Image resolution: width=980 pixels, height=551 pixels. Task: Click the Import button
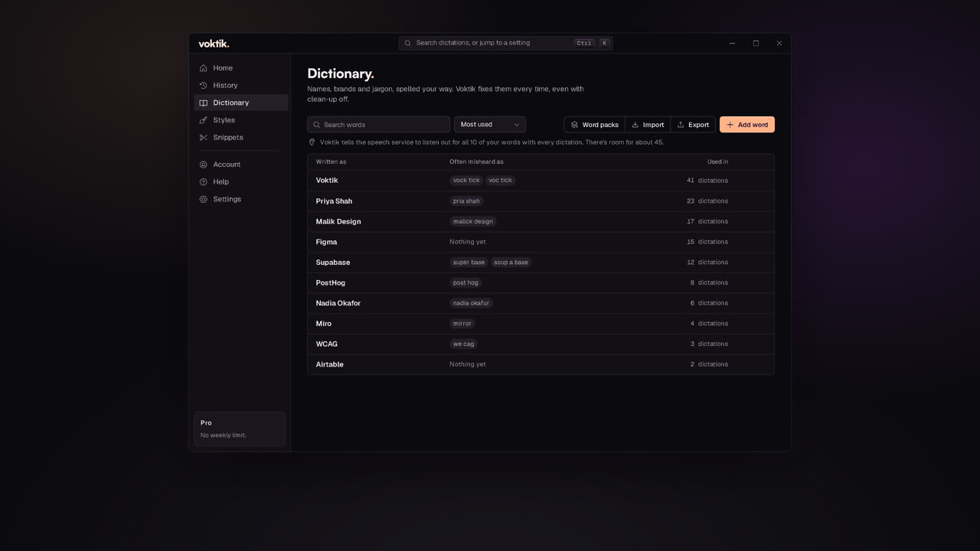(648, 125)
